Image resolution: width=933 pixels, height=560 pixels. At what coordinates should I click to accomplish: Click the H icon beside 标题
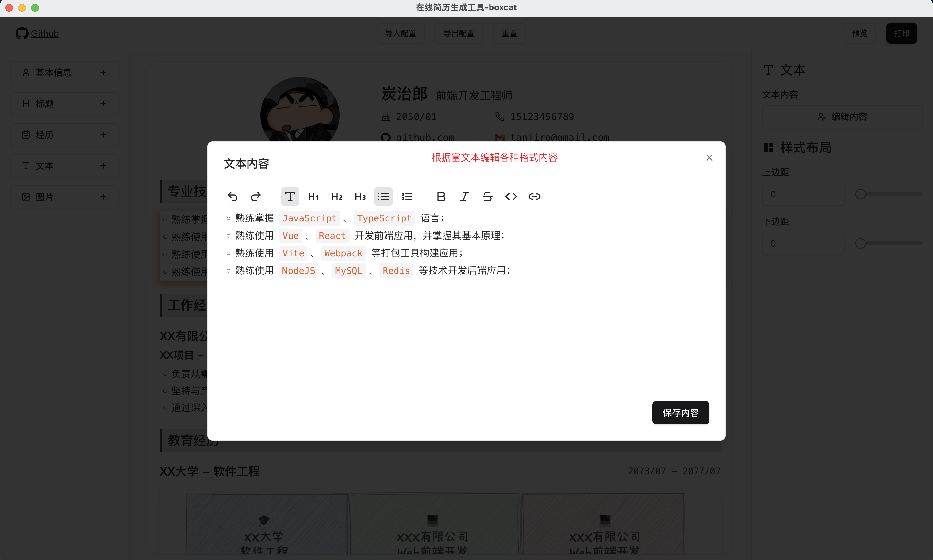point(26,104)
